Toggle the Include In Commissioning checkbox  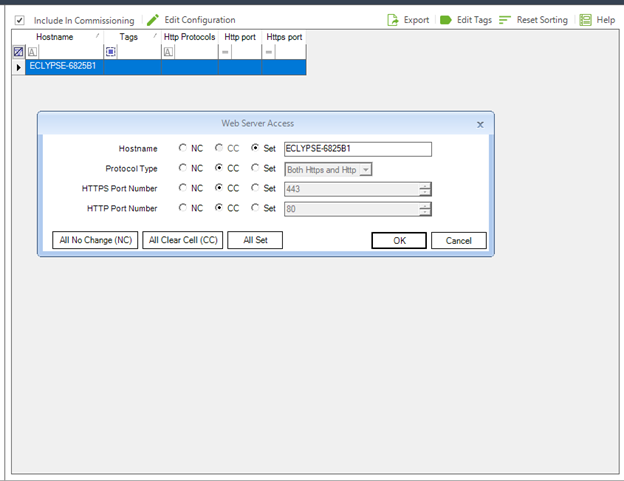(x=19, y=20)
